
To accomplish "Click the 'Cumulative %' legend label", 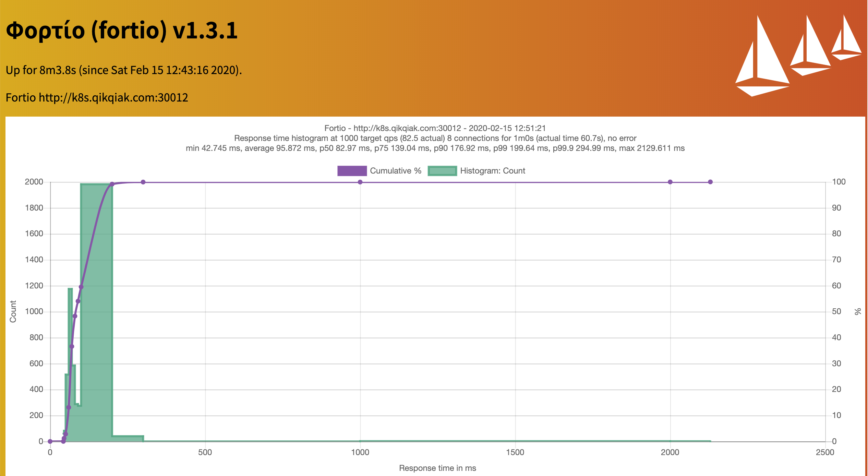I will pos(396,171).
